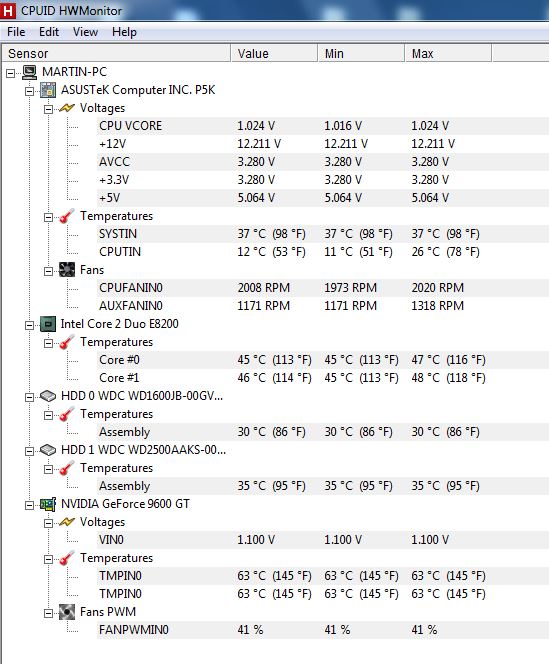This screenshot has width=549, height=664.
Task: Select the AUXFANIN0 fan row
Action: [323, 306]
